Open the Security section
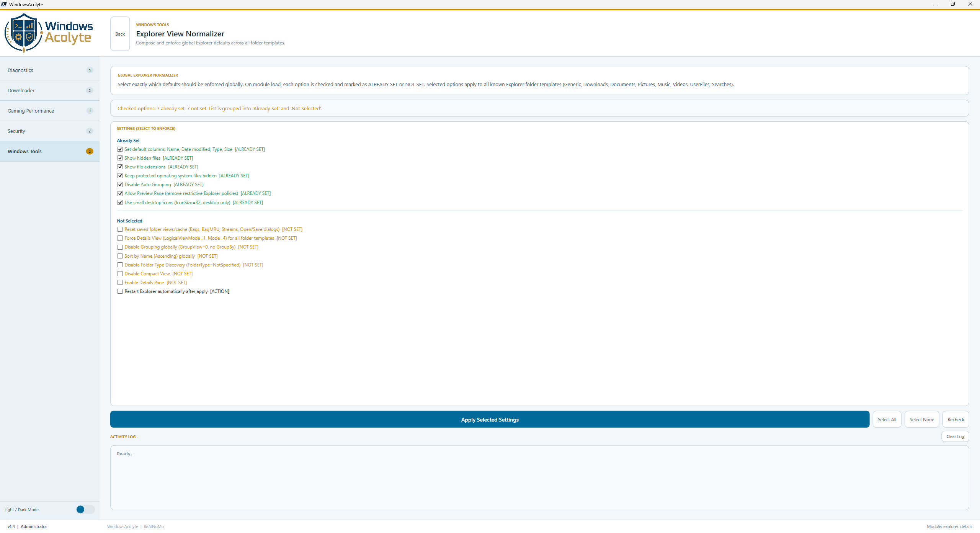980x533 pixels. (50, 131)
